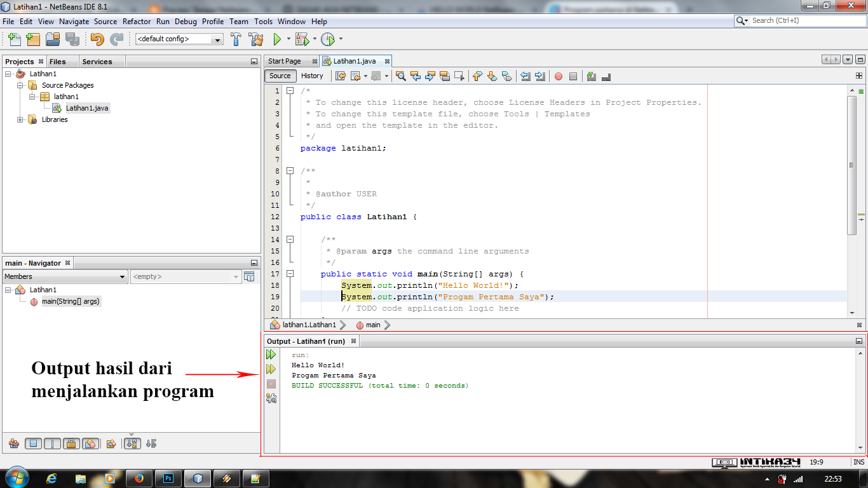Toggle Highlight Search in the editor toolbar

click(x=445, y=76)
